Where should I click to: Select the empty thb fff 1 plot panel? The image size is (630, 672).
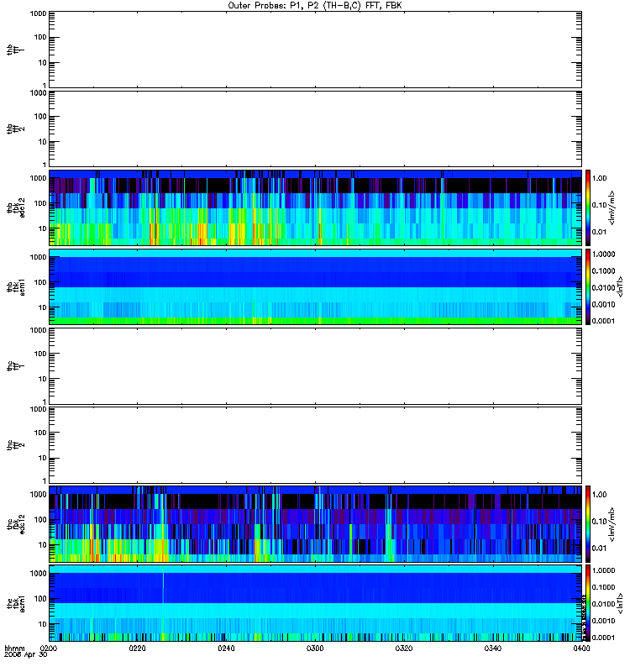(x=316, y=50)
